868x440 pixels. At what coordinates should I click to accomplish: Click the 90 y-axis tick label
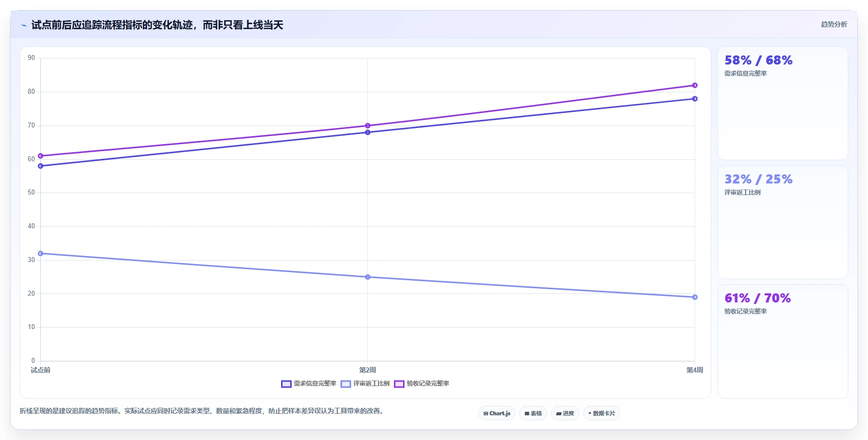[x=31, y=58]
